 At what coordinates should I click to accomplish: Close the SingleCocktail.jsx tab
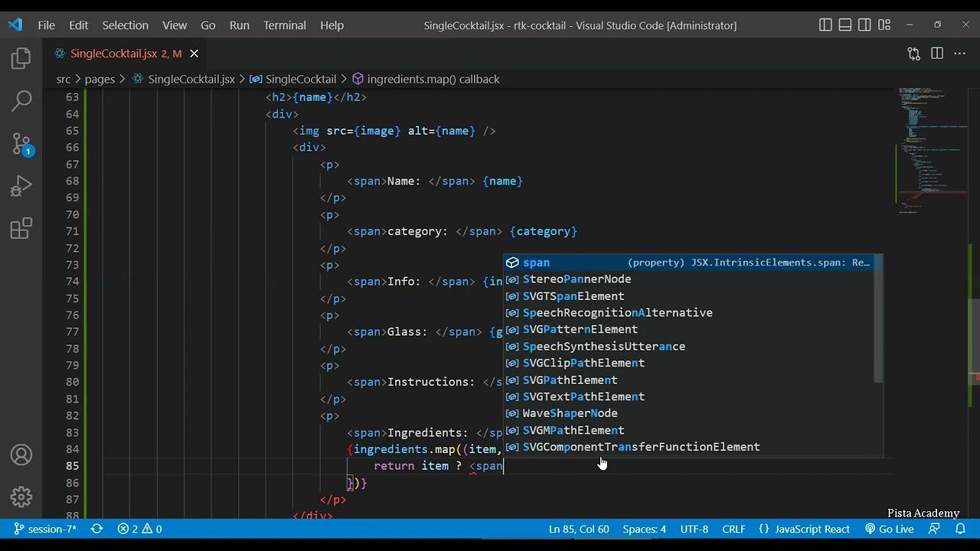(x=194, y=54)
